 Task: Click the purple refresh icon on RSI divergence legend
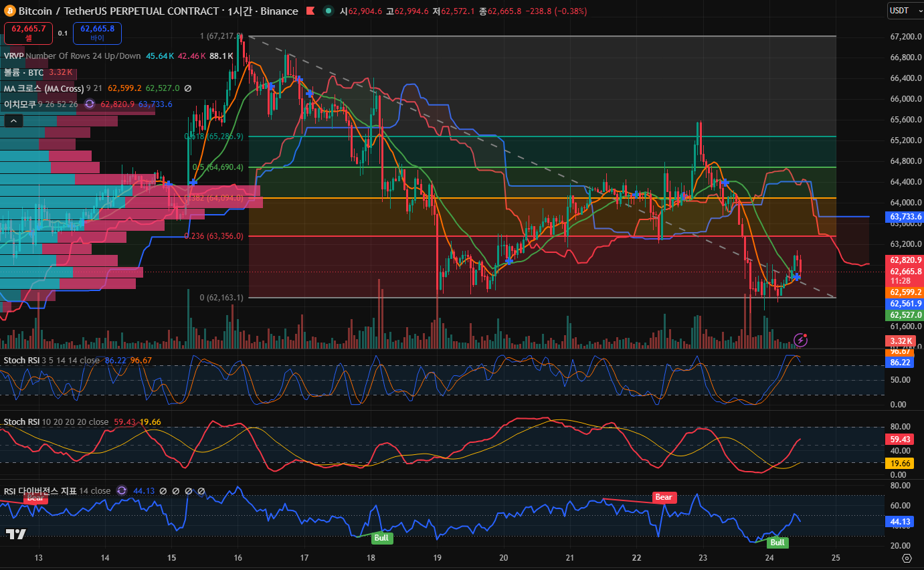(122, 491)
